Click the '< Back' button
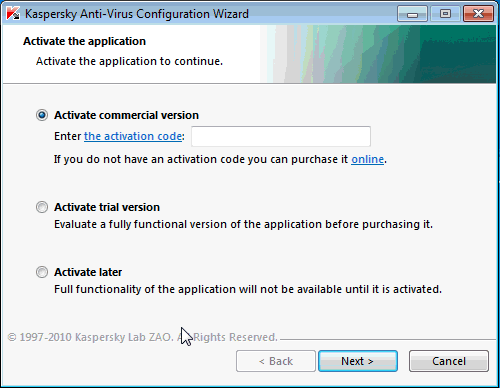This screenshot has width=500, height=388. tap(276, 361)
